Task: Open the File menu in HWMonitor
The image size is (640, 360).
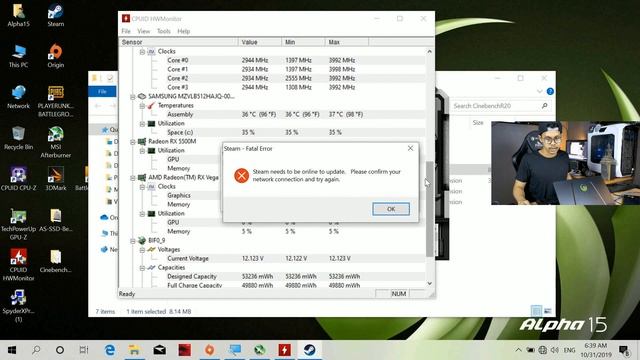Action: pos(126,31)
